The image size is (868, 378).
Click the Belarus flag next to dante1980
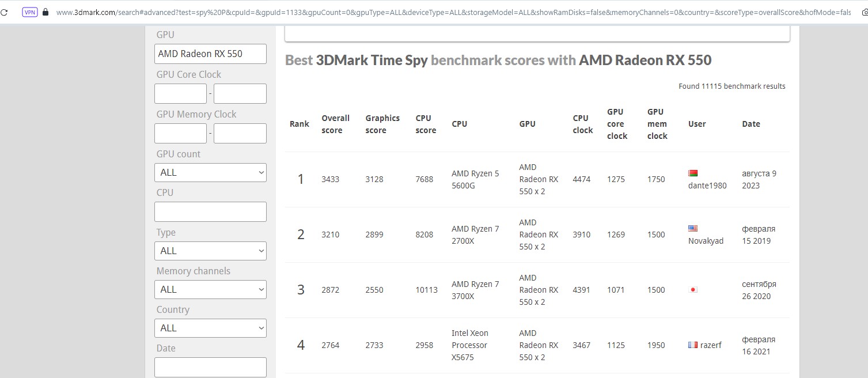[693, 173]
